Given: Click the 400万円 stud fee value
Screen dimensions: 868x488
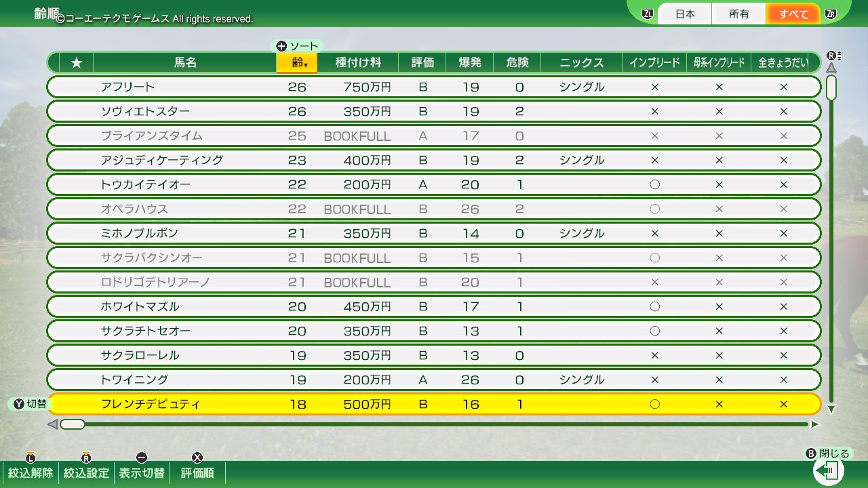Looking at the screenshot, I should pos(367,160).
